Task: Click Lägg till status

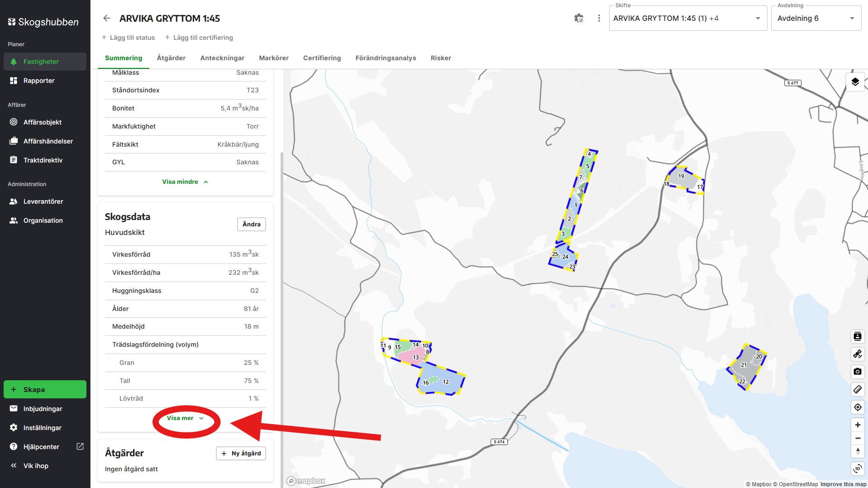Action: (128, 38)
